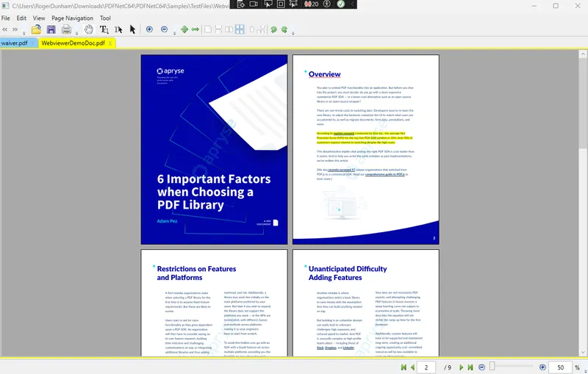Click the Save floppy disk icon
588x374 pixels.
pos(51,29)
